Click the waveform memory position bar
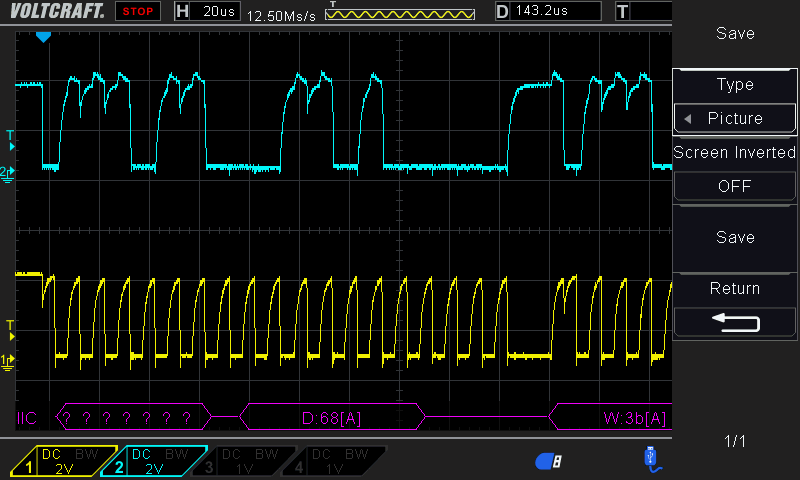Viewport: 800px width, 480px height. [x=401, y=14]
